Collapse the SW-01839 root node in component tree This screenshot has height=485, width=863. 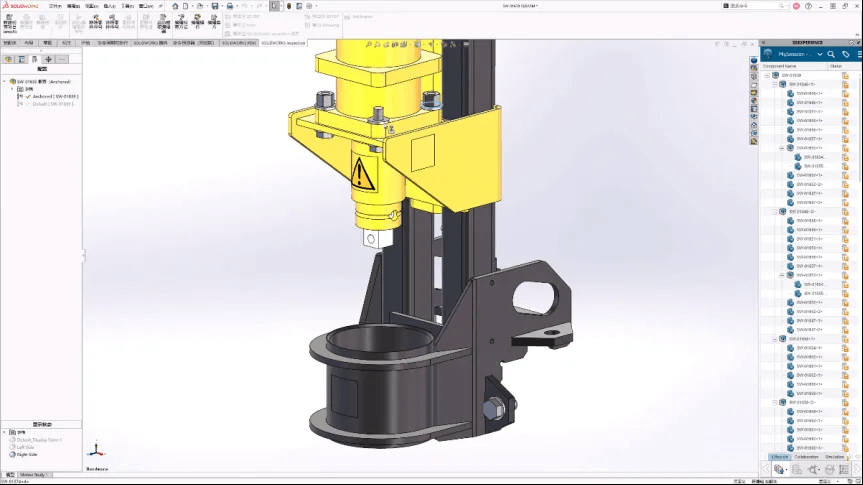tap(767, 75)
